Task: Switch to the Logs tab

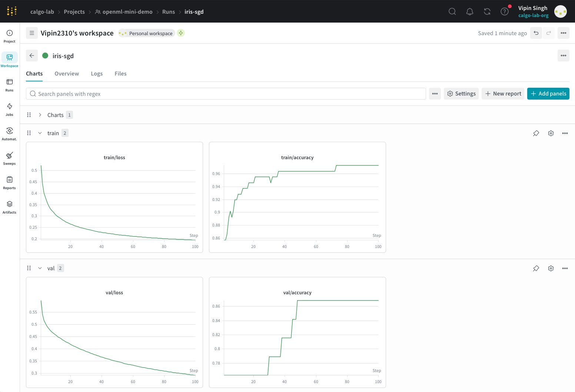Action: 97,74
